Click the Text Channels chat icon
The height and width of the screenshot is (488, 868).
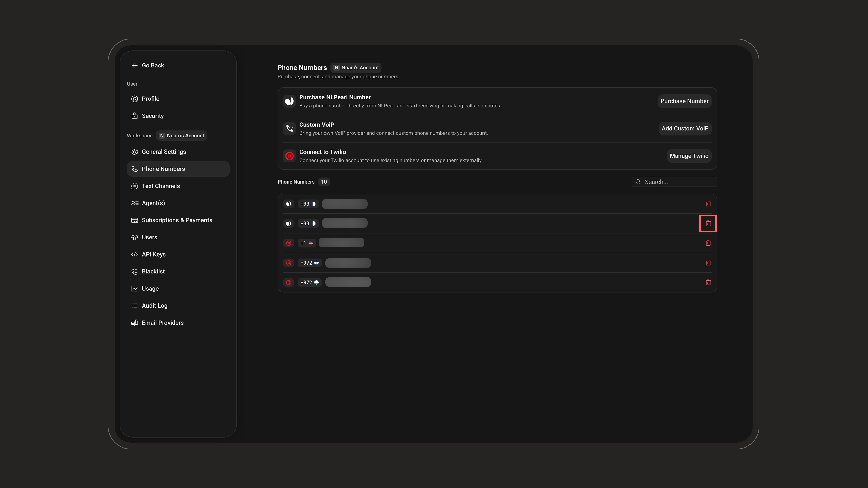coord(134,186)
